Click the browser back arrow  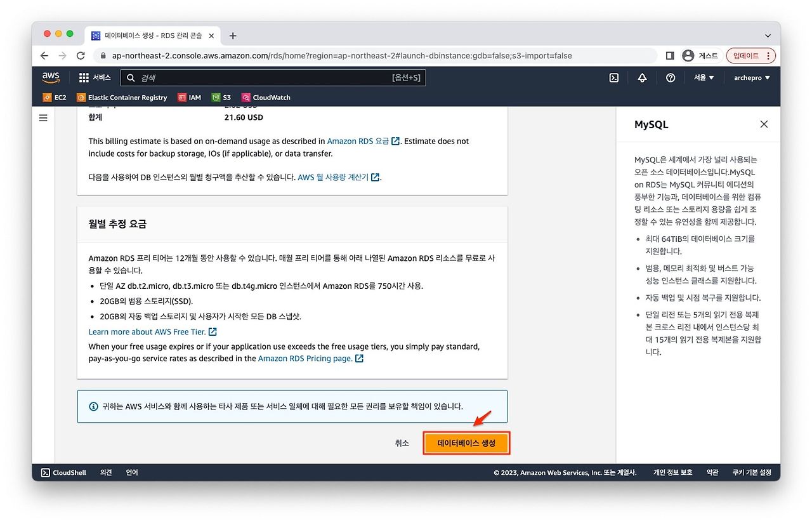click(x=44, y=56)
